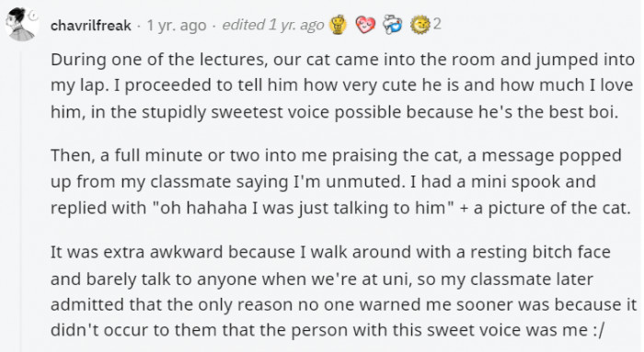The height and width of the screenshot is (352, 644).
Task: Click the '1 yr. ago' comment timestamp
Action: (177, 26)
